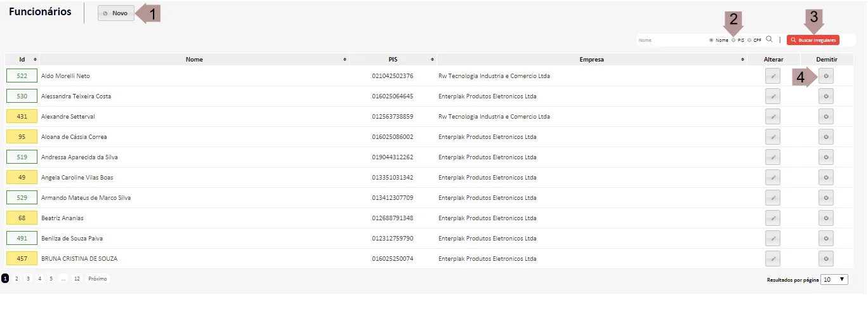Edit Alexandre Setterval using the pencil icon

(772, 117)
